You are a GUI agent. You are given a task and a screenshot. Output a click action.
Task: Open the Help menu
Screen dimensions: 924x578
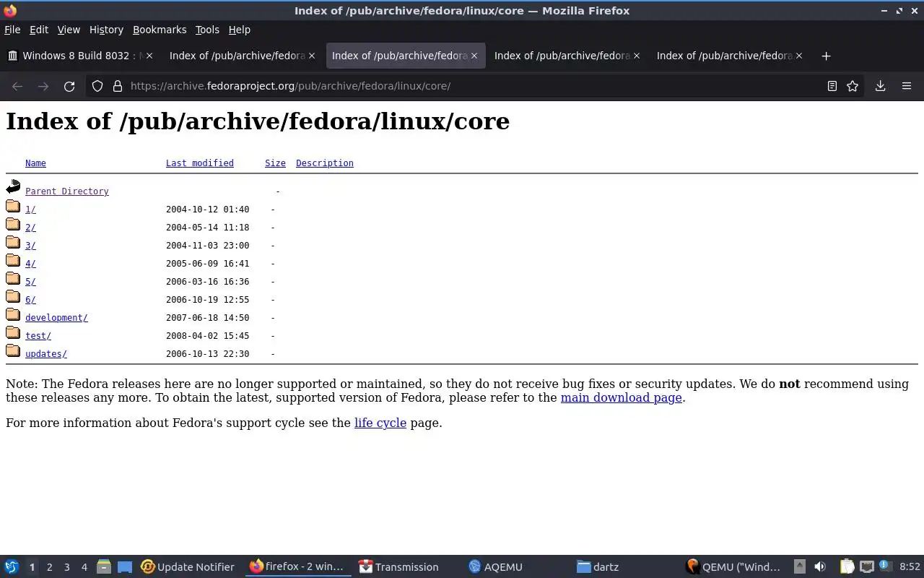(240, 30)
